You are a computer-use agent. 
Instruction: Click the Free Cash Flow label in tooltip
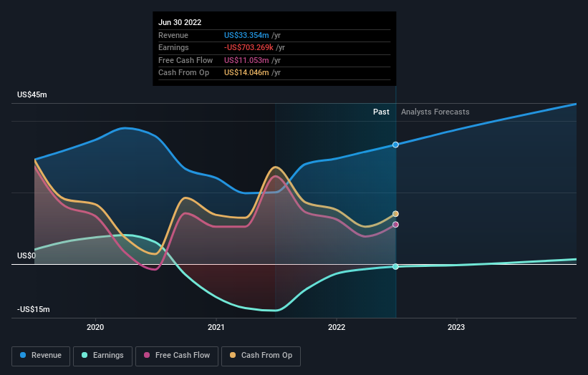[185, 60]
